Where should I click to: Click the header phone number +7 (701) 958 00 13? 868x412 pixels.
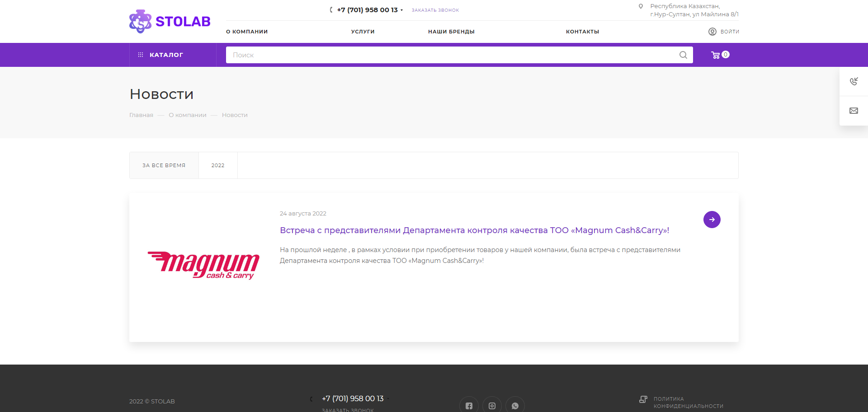367,10
